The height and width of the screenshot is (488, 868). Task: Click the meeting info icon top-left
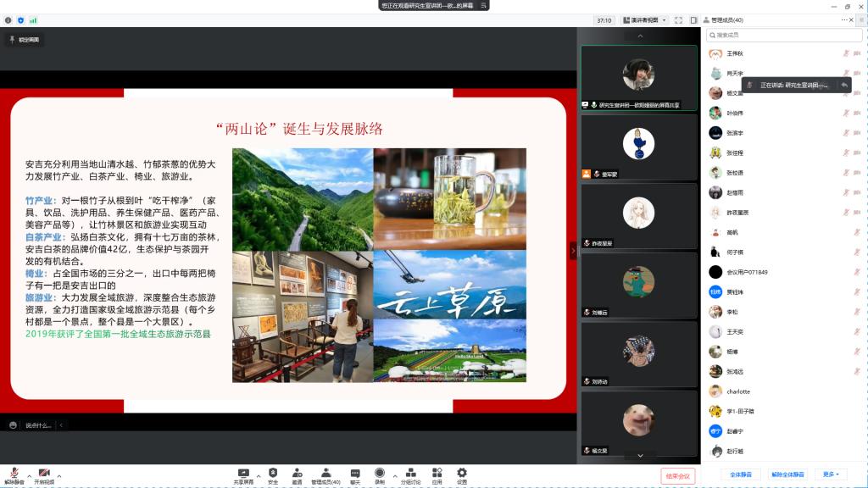point(8,20)
